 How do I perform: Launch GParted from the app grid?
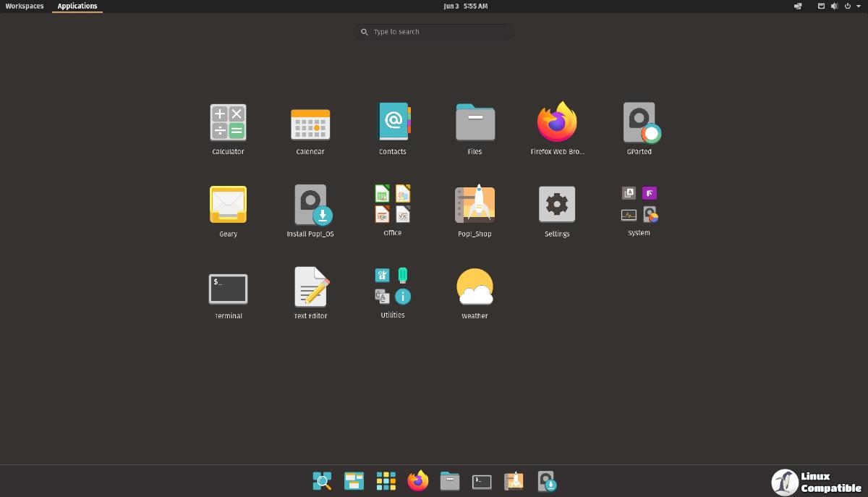(639, 123)
